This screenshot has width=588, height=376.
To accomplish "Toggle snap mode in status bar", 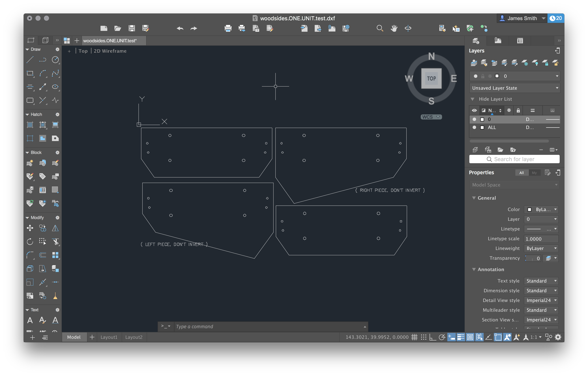I will tap(424, 337).
